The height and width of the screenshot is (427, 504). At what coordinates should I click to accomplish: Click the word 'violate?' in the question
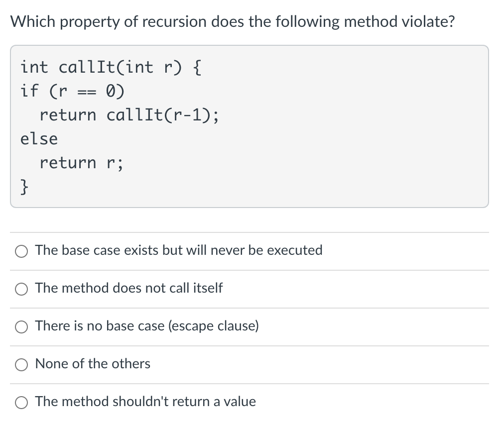428,22
